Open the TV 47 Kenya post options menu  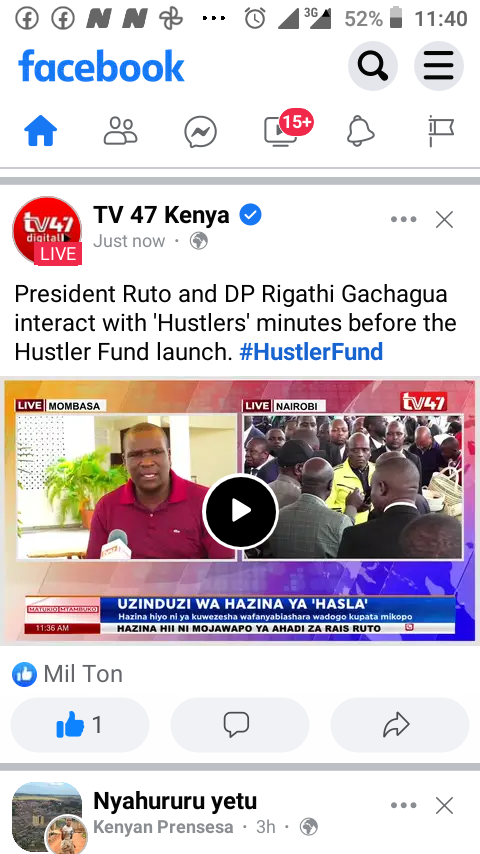404,219
